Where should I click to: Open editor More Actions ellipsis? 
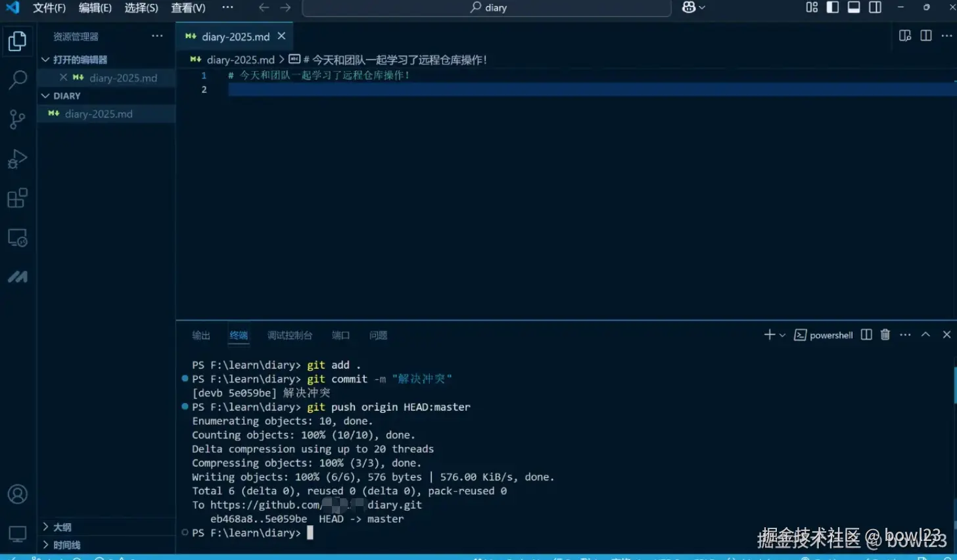pos(947,35)
